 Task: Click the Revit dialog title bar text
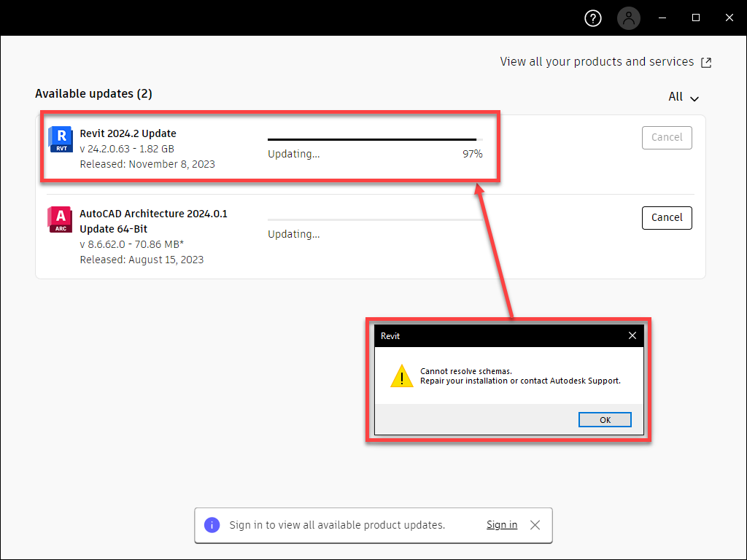390,336
